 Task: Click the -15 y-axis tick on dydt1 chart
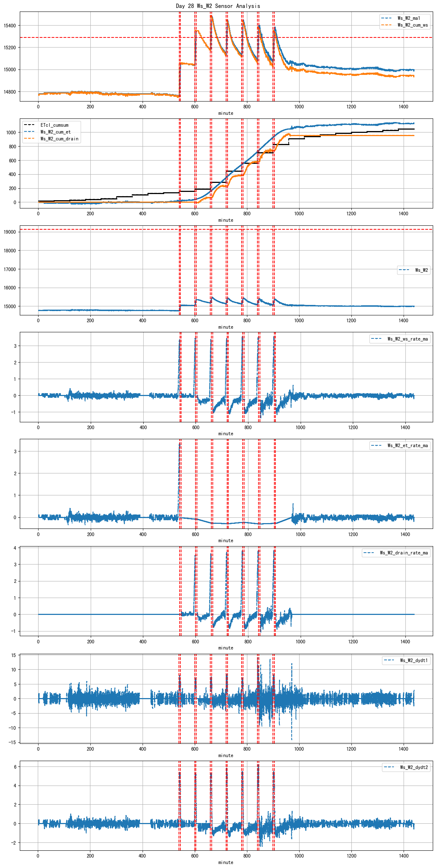pos(13,742)
